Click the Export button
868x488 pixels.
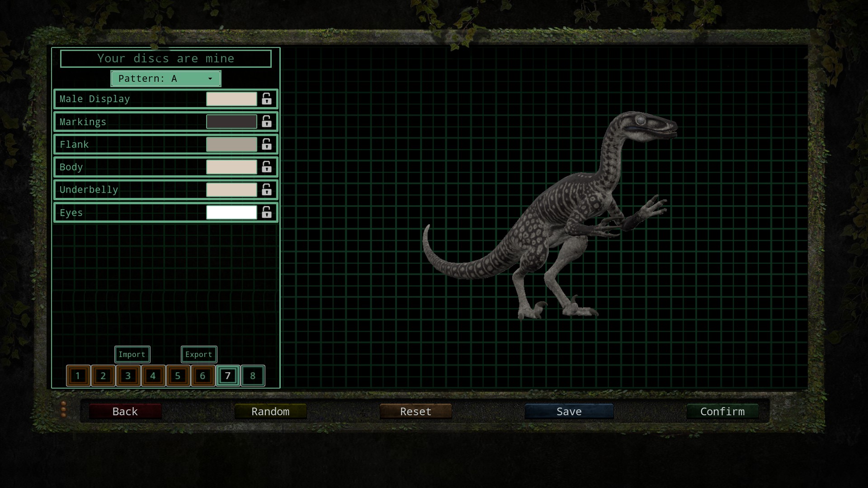(199, 354)
